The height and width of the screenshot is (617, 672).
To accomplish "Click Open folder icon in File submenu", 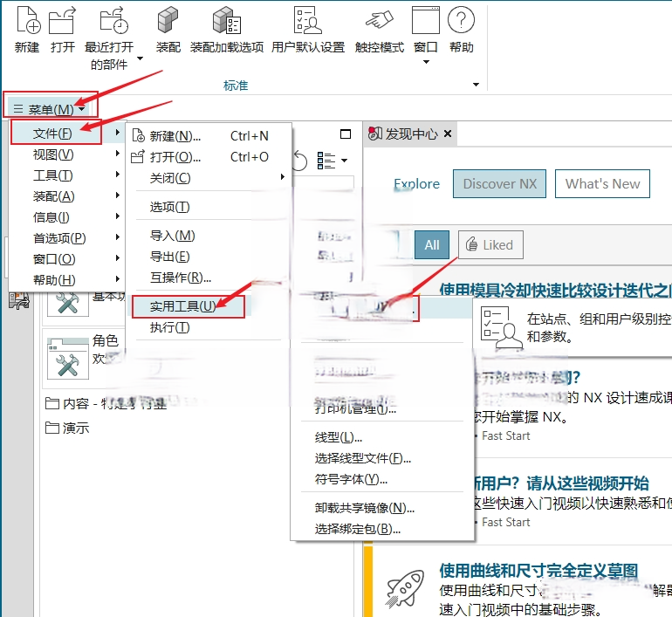I will (x=138, y=157).
